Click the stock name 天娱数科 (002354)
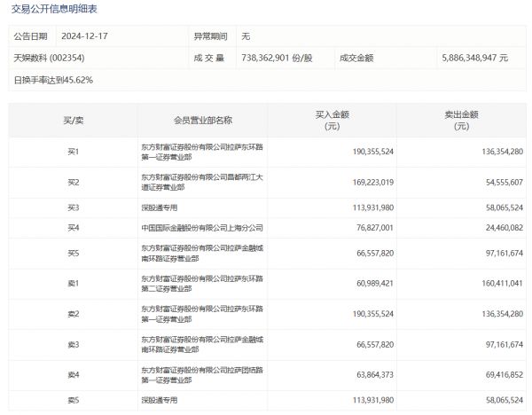 (50, 59)
